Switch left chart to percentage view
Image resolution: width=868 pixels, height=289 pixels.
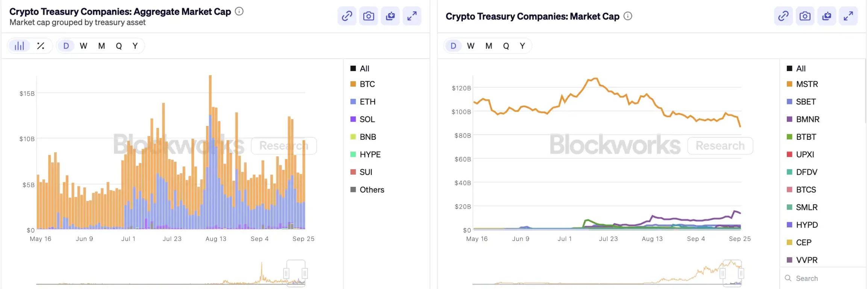(x=41, y=46)
